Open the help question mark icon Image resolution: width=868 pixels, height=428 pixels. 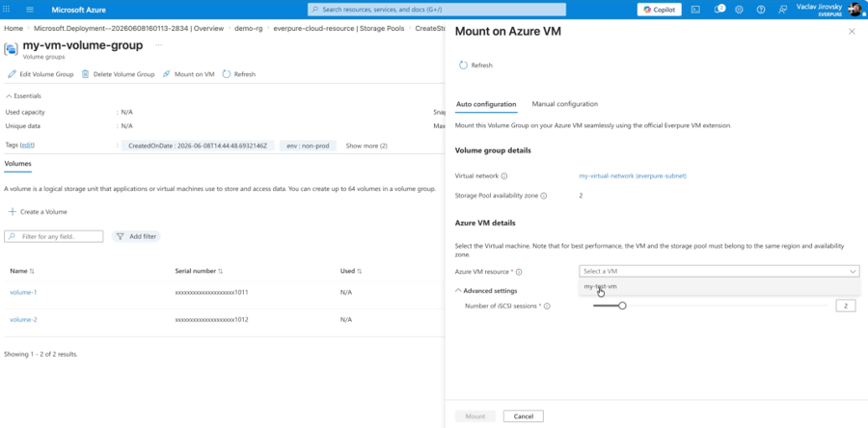(761, 10)
